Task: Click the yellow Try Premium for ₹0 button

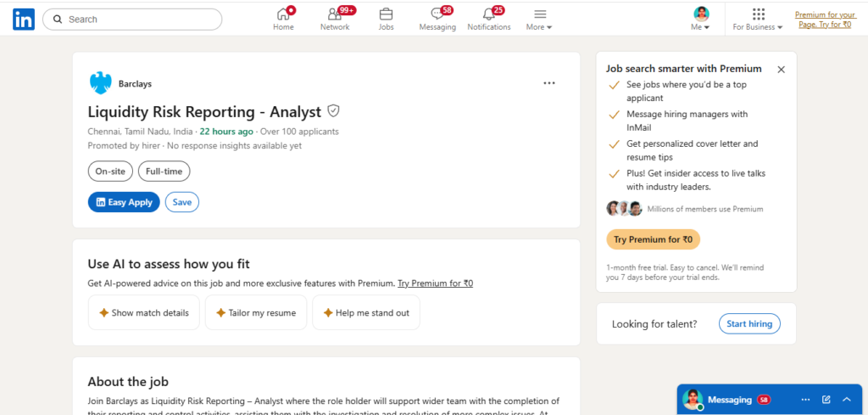Action: [654, 240]
